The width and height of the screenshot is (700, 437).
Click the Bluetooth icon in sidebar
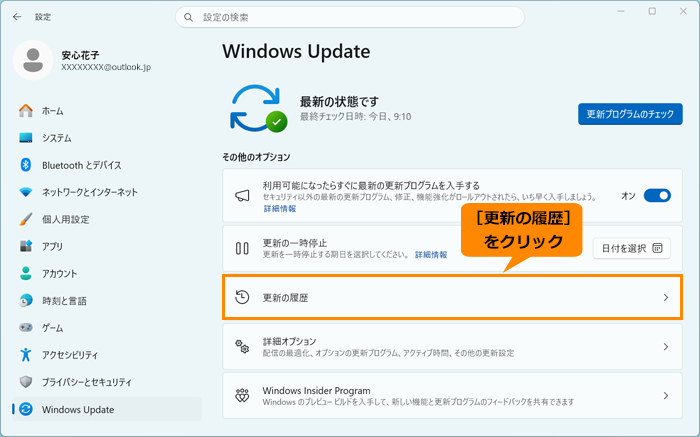pyautogui.click(x=26, y=165)
